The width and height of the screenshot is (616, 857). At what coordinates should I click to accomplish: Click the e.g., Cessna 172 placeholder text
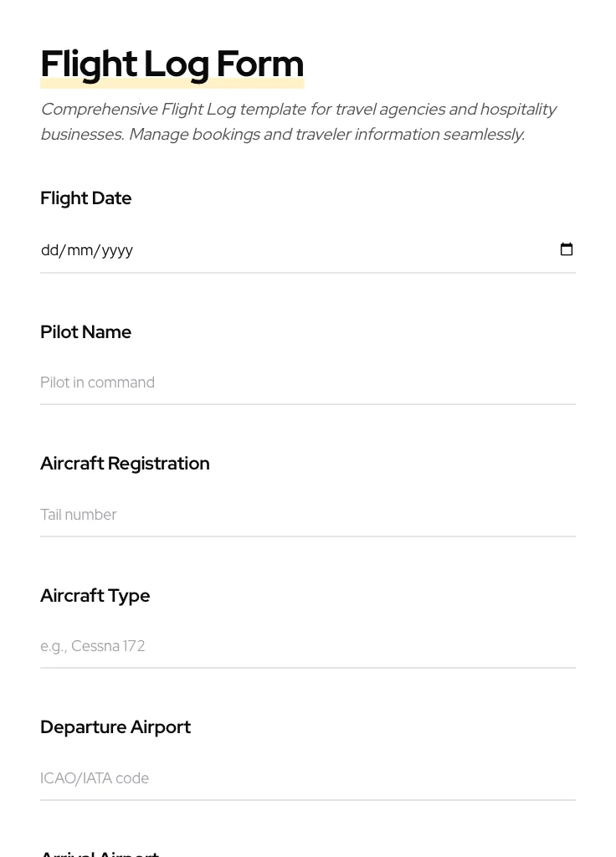(x=93, y=646)
